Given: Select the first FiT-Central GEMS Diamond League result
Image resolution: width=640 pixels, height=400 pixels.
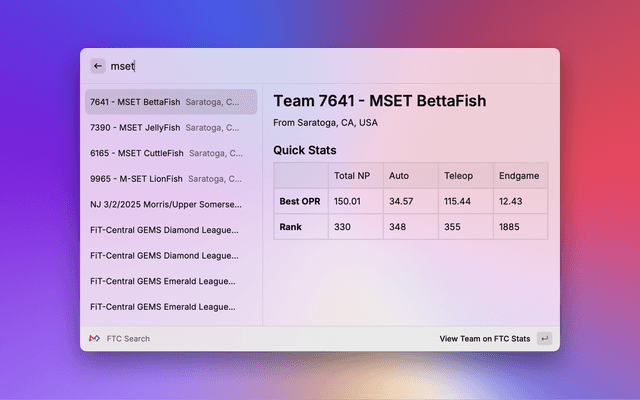Looking at the screenshot, I should pos(169,230).
